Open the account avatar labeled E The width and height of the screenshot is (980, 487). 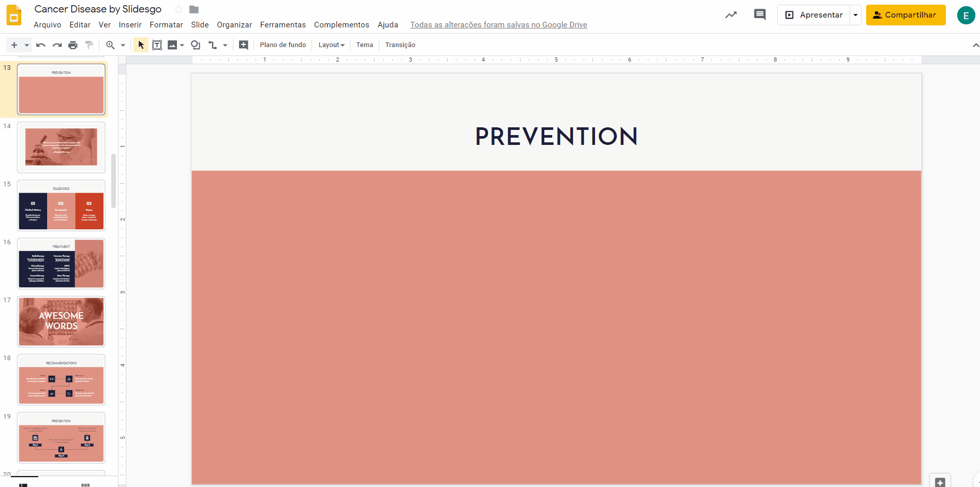click(x=966, y=16)
